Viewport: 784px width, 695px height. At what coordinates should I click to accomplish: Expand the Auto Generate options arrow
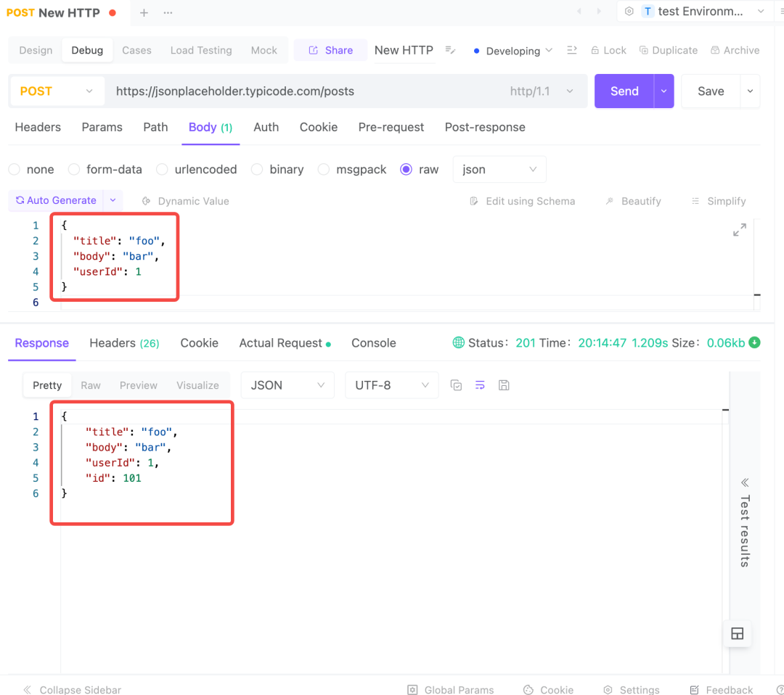pyautogui.click(x=113, y=200)
